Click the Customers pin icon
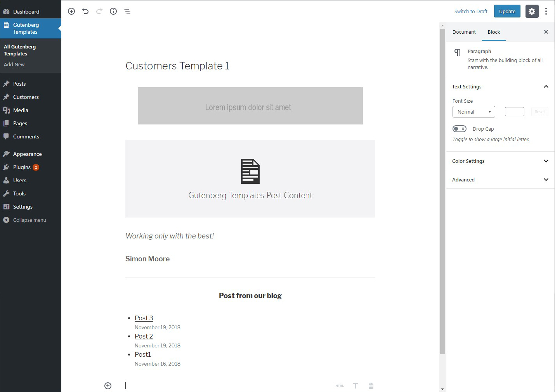 pyautogui.click(x=6, y=97)
